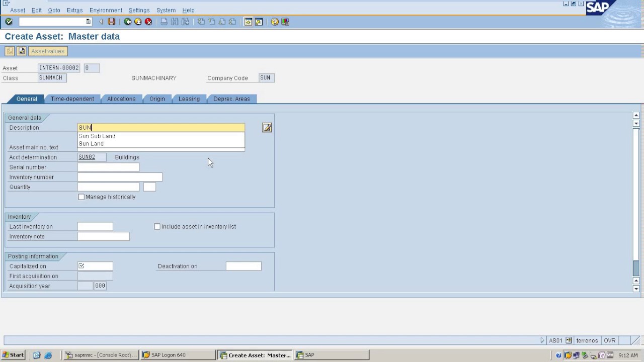The height and width of the screenshot is (362, 644).
Task: Open the Help menu
Action: [x=188, y=10]
